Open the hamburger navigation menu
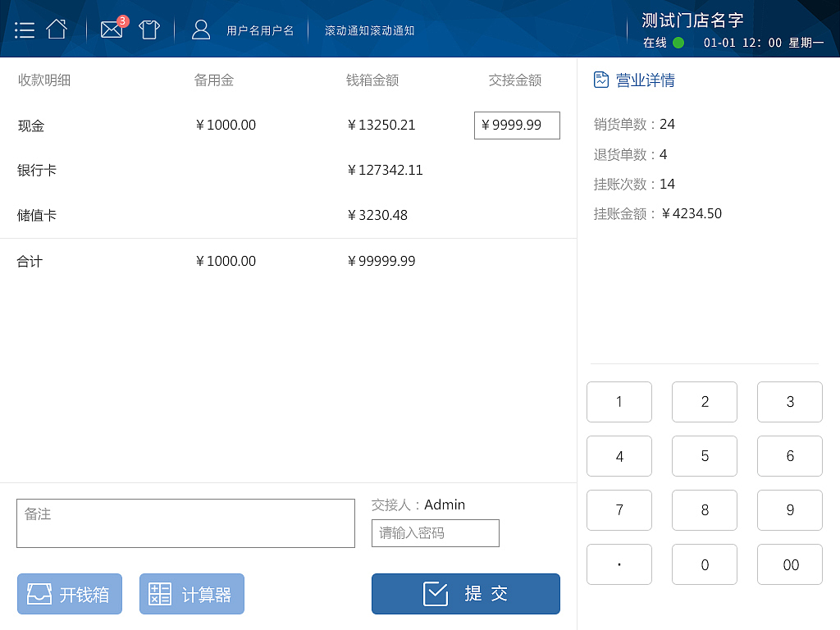 25,29
